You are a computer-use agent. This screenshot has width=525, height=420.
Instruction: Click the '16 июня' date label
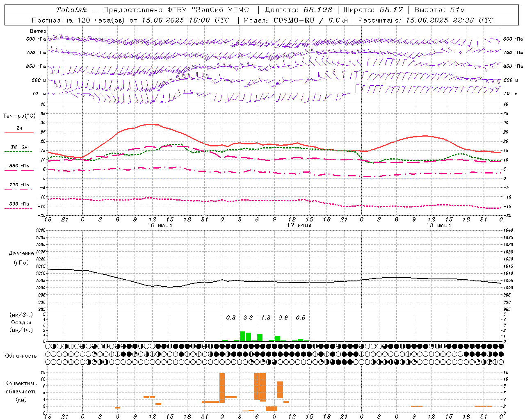tap(160, 226)
